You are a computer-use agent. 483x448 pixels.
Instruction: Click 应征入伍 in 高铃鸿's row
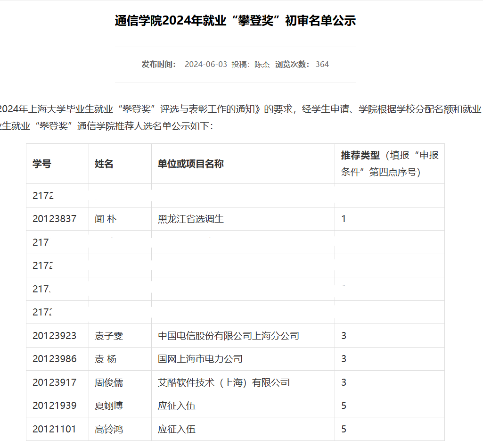pos(177,429)
